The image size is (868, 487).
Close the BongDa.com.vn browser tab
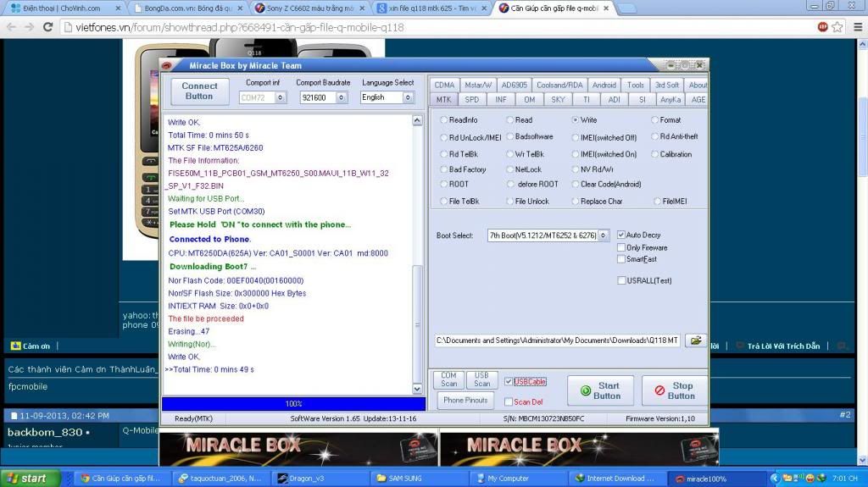pos(240,8)
